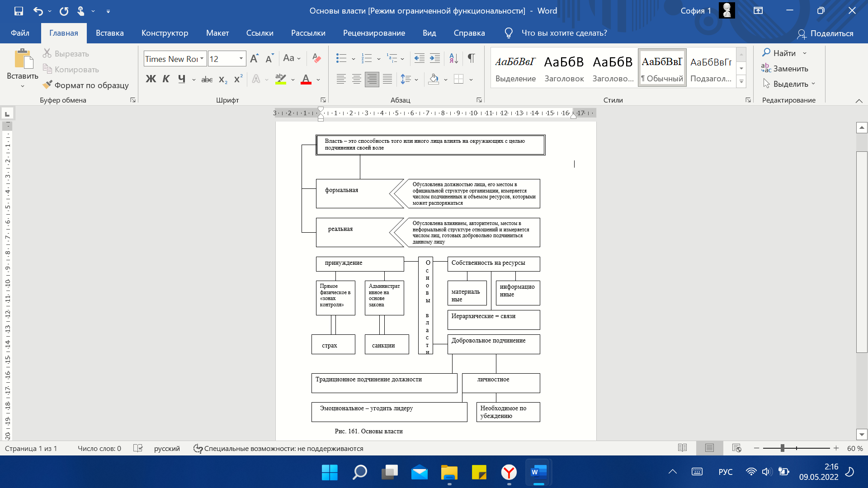The height and width of the screenshot is (488, 868).
Task: Click the Clear All Formatting eraser icon
Action: click(x=316, y=58)
